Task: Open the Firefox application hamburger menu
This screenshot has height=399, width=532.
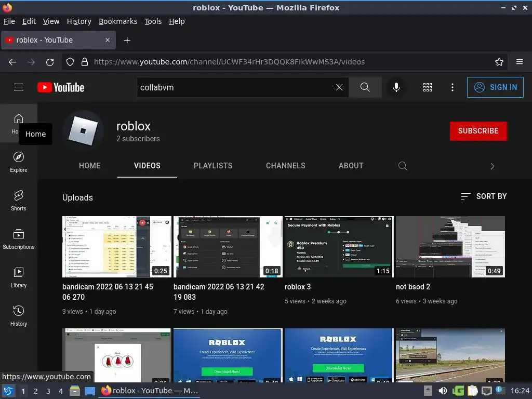Action: click(520, 62)
